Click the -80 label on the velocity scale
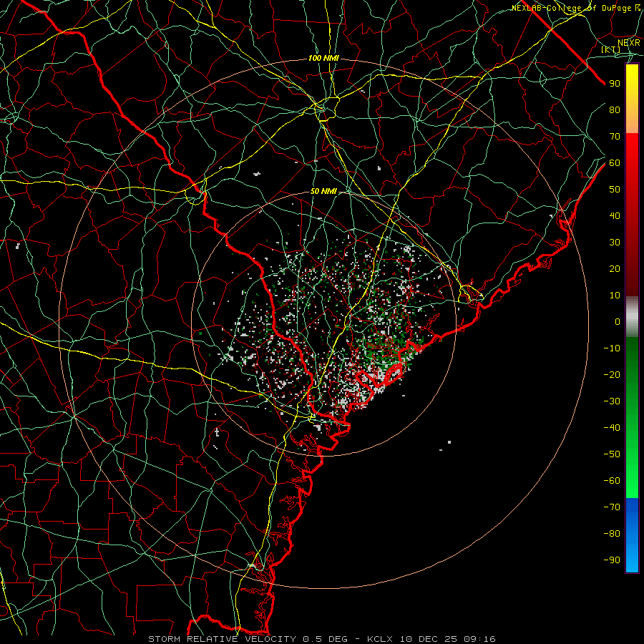 [x=612, y=534]
